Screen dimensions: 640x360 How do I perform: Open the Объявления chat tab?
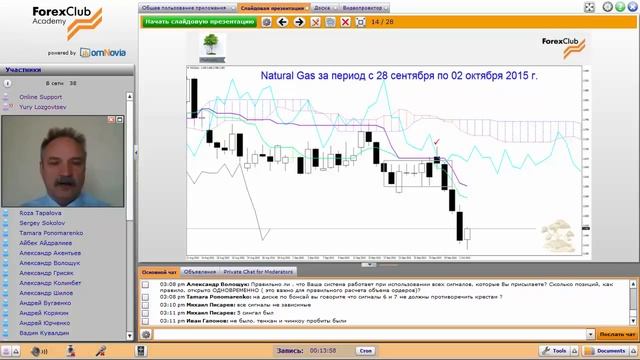(200, 272)
